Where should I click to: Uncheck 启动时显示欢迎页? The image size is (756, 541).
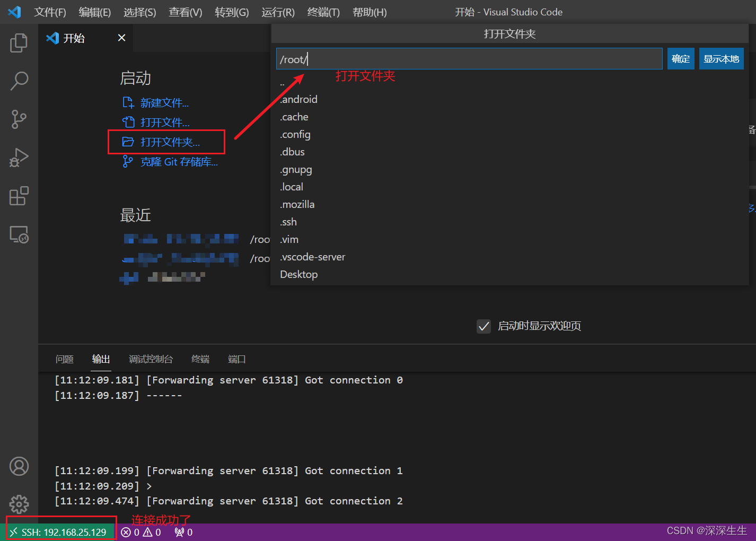click(484, 326)
